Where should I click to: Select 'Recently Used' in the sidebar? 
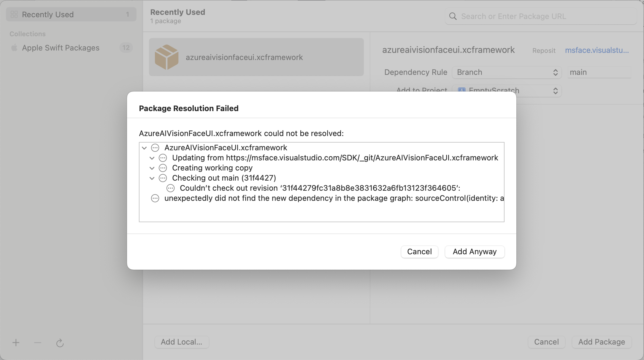[71, 14]
